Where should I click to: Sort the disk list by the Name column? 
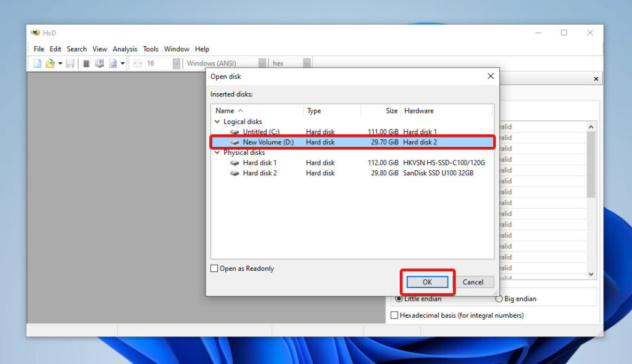[257, 110]
